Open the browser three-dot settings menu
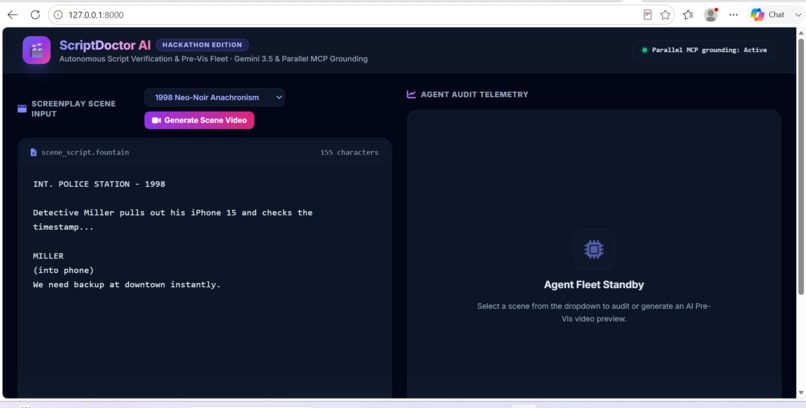 point(734,15)
